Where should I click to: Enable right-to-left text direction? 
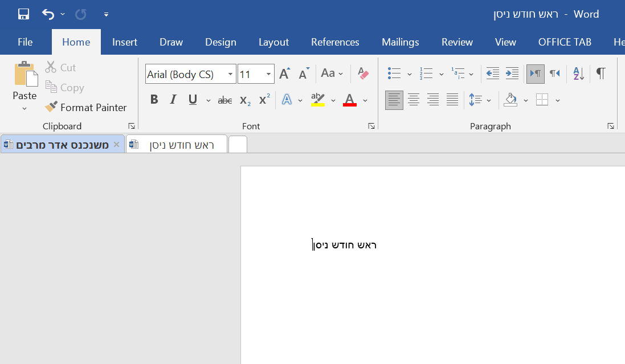[x=554, y=73]
